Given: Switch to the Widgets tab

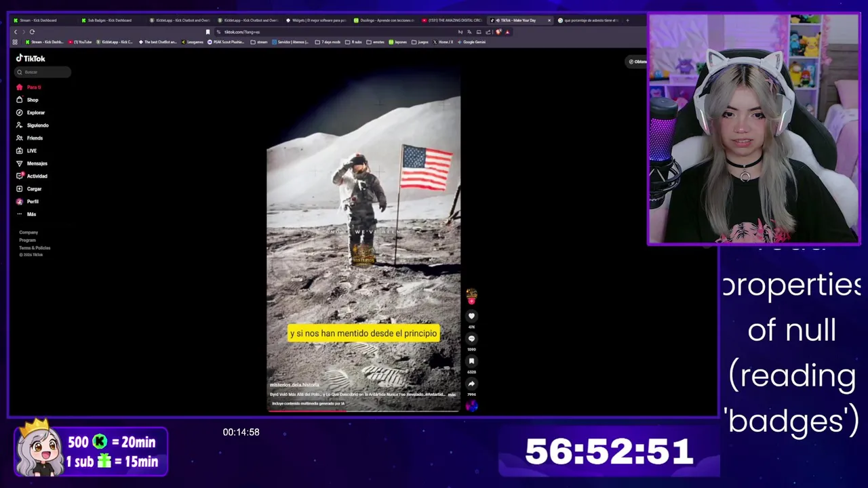Looking at the screenshot, I should (315, 20).
